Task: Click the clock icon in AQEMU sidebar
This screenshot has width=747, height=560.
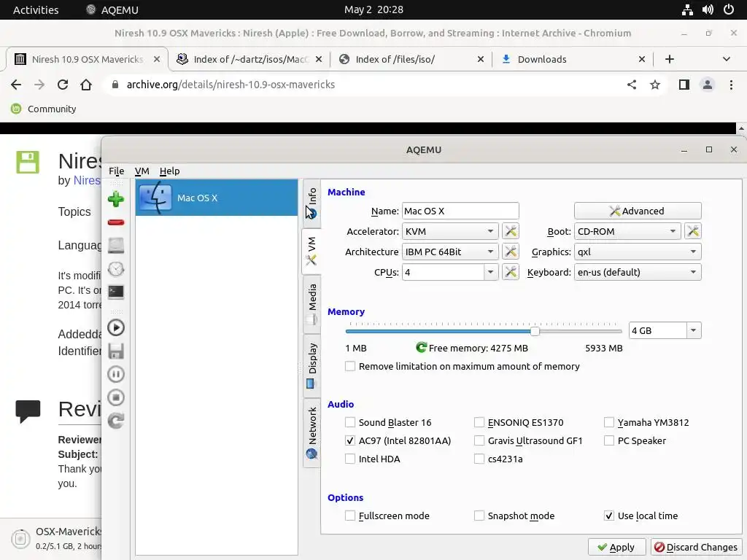Action: pyautogui.click(x=116, y=269)
